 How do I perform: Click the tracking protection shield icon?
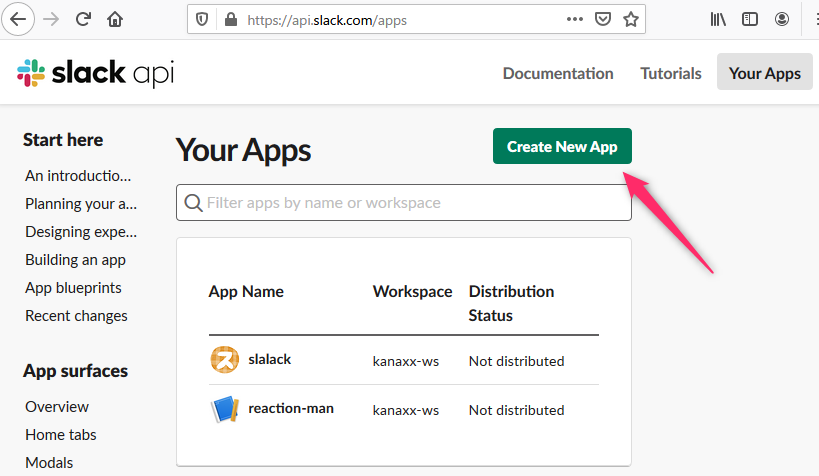tap(202, 19)
